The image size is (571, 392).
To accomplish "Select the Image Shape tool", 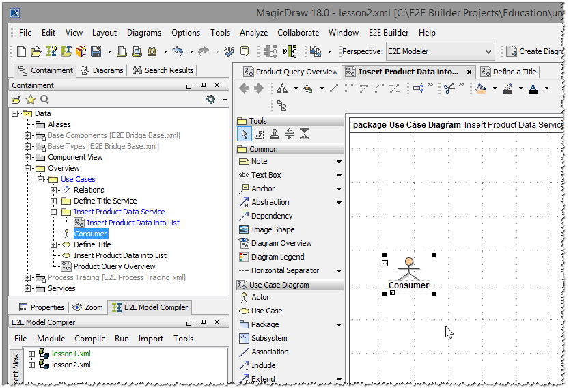I will [273, 229].
